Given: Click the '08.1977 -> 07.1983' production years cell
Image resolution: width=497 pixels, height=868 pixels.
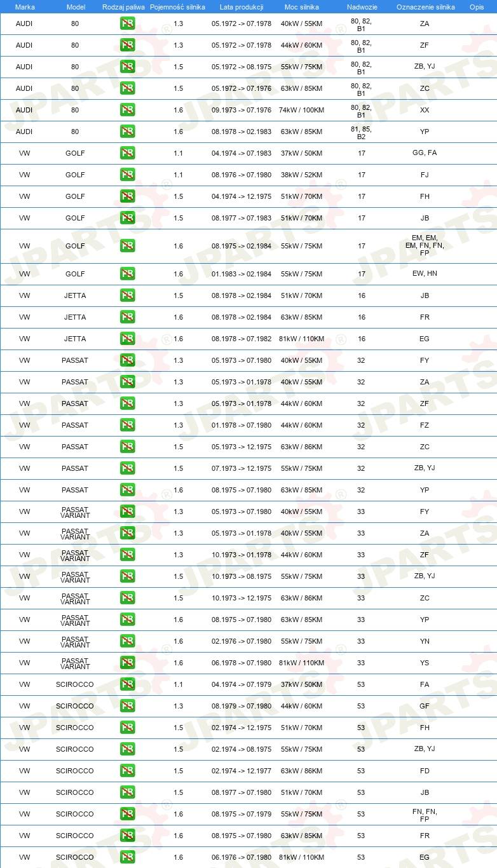Looking at the screenshot, I should pos(242,218).
